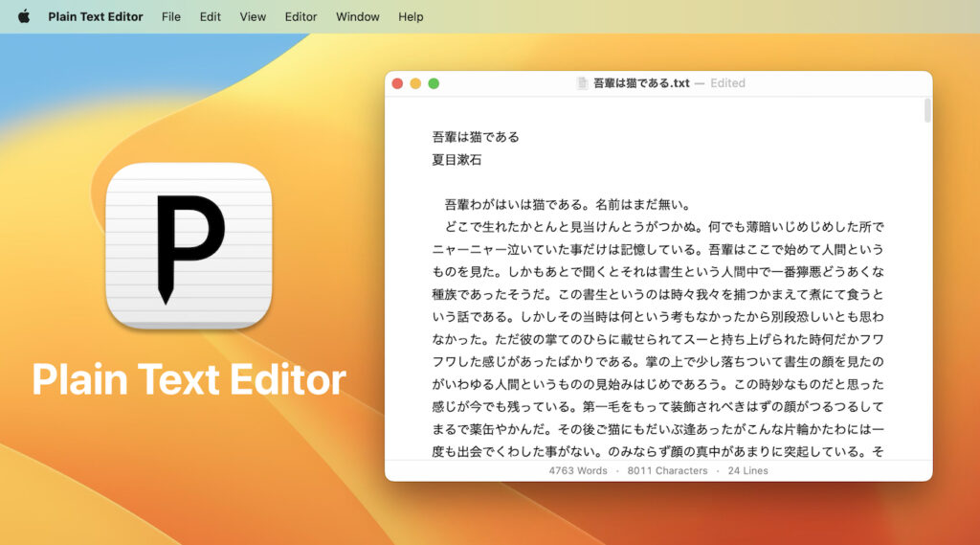
Task: Click the vertical scrollbar thumb
Action: 926,111
